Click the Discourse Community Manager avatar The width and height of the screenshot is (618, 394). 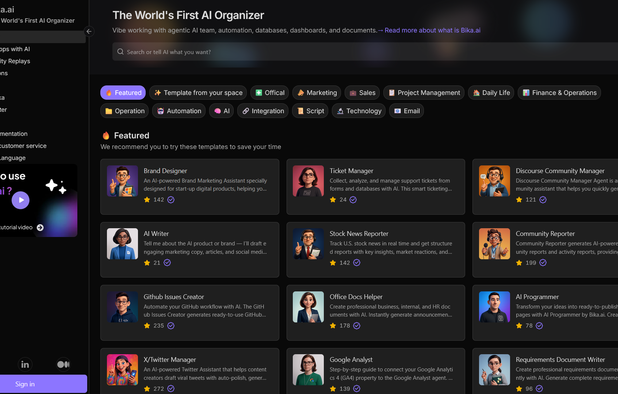pyautogui.click(x=494, y=181)
